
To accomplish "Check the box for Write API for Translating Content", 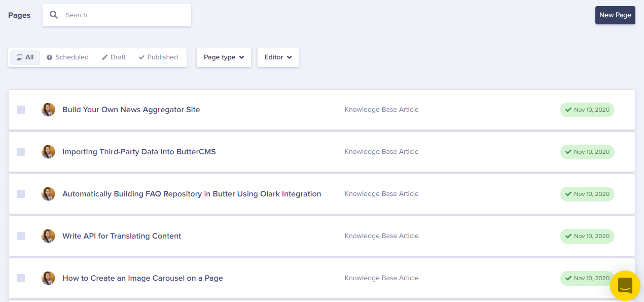I will [x=21, y=236].
